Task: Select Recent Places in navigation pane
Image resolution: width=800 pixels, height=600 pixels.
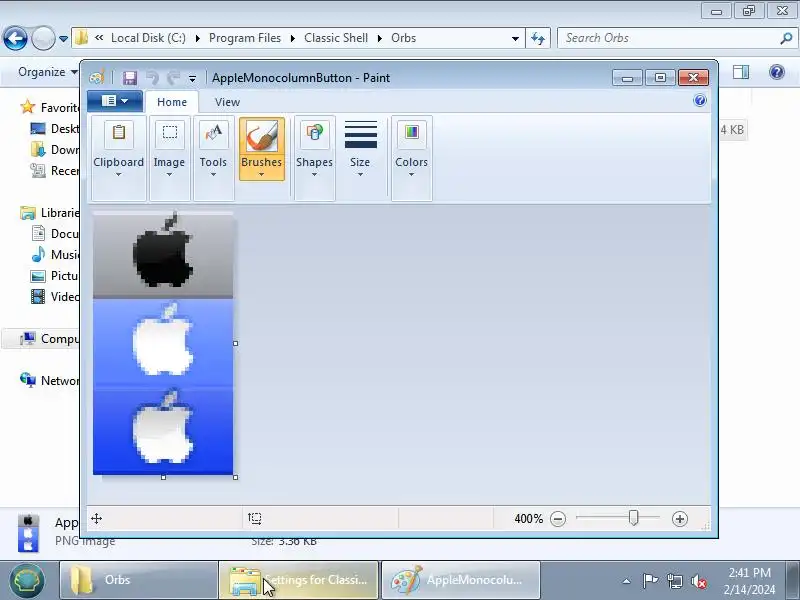Action: pos(55,170)
